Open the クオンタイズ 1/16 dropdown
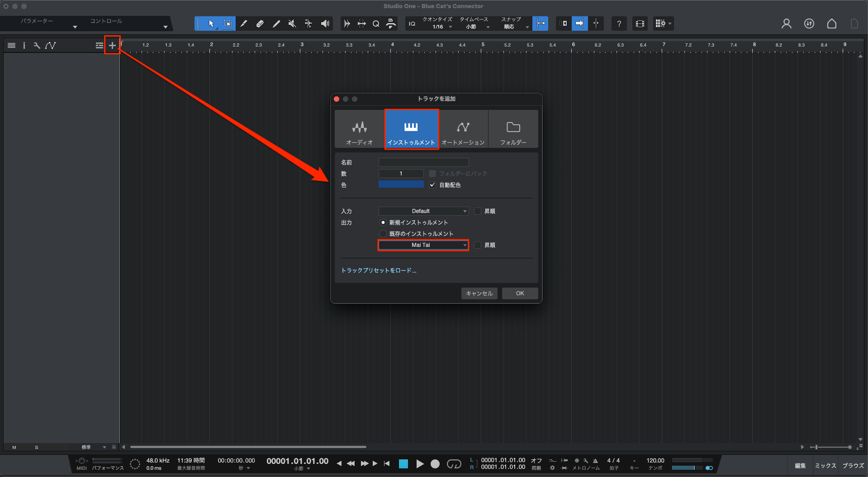The height and width of the screenshot is (477, 868). pyautogui.click(x=437, y=24)
